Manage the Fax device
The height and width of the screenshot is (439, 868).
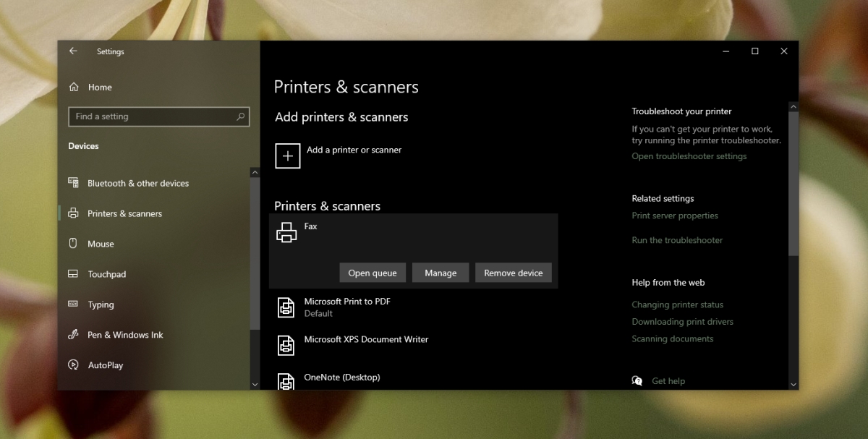tap(441, 273)
